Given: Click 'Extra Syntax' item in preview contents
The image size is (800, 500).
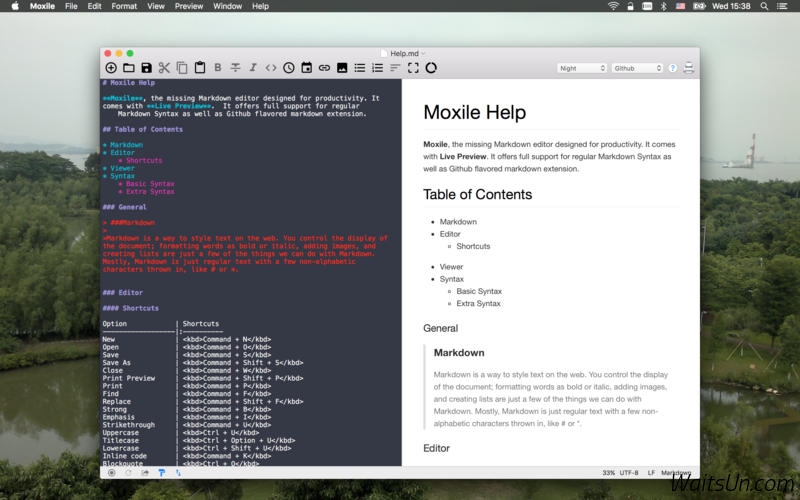Looking at the screenshot, I should pos(479,304).
